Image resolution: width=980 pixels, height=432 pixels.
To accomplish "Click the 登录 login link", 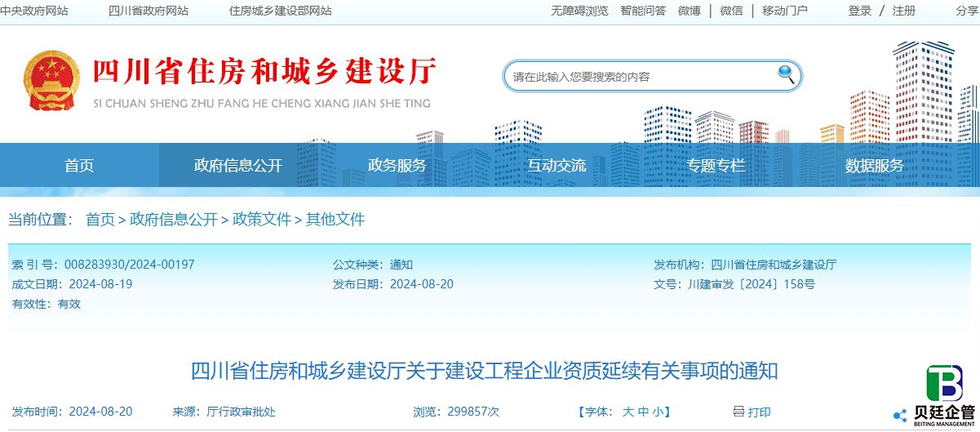I will point(860,11).
